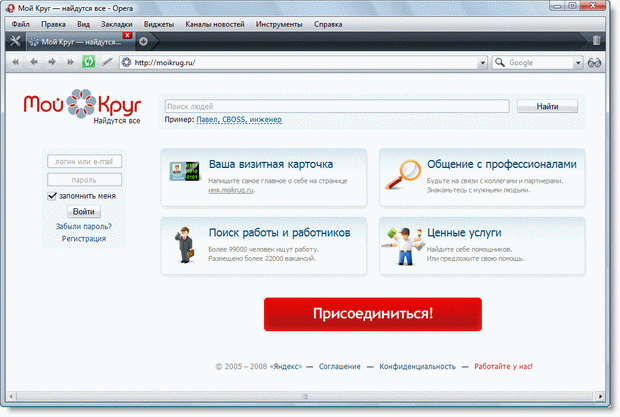Open the Opera panels wrench icon
The width and height of the screenshot is (620, 417).
[x=15, y=41]
